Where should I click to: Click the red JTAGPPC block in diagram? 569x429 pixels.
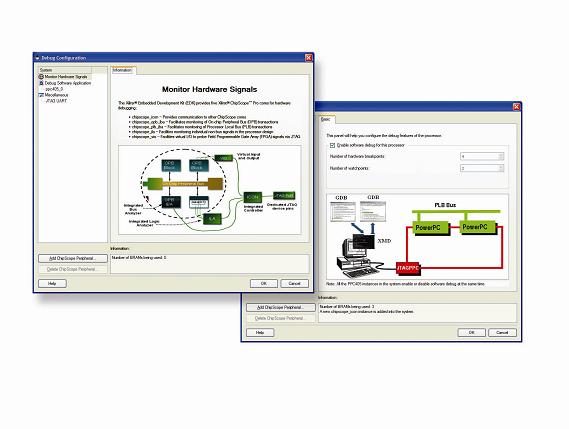[408, 268]
